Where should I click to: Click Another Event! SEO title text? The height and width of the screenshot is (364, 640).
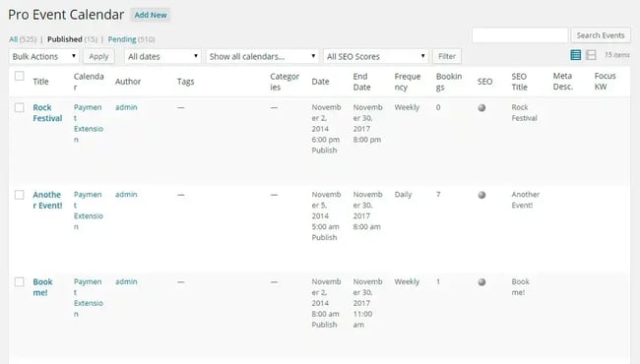(526, 200)
